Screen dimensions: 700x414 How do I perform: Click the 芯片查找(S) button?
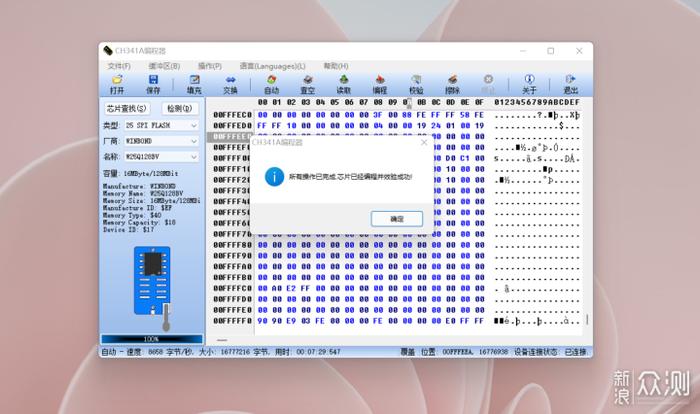127,109
